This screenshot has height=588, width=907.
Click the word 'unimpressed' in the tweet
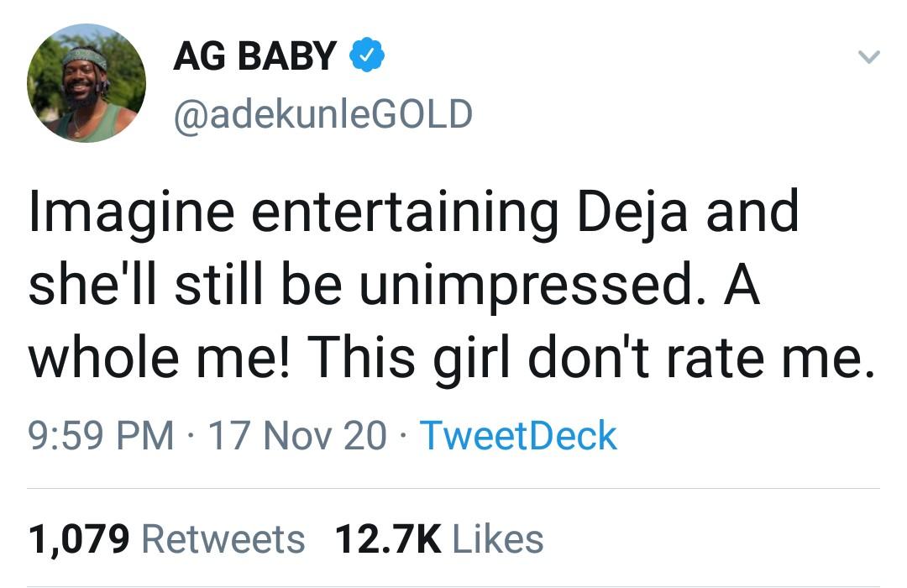(x=535, y=286)
